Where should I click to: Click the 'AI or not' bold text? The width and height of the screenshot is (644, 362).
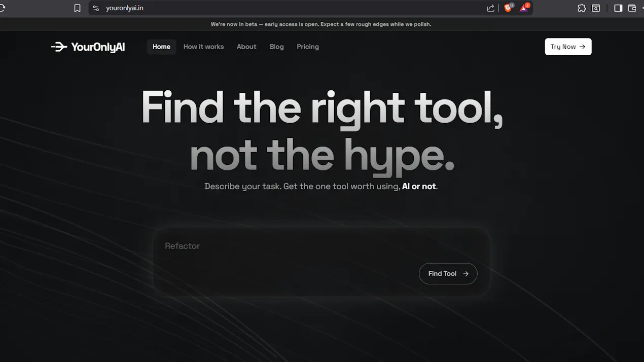coord(419,186)
